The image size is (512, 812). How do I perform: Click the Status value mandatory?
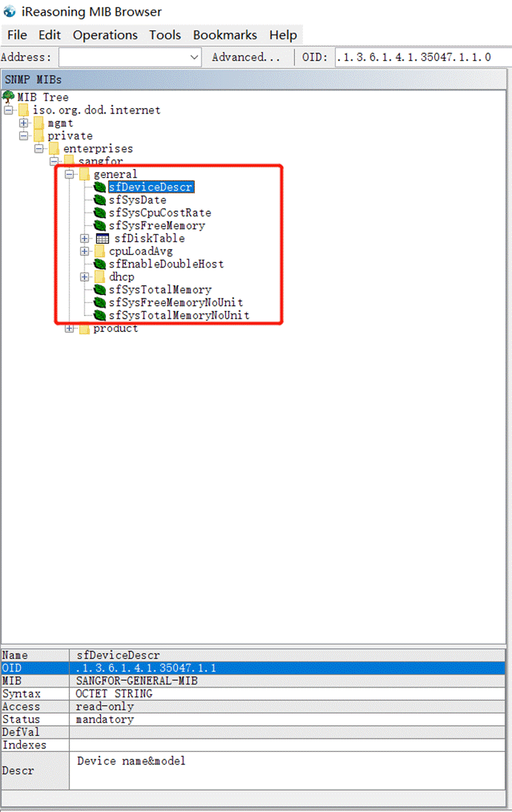pyautogui.click(x=104, y=719)
